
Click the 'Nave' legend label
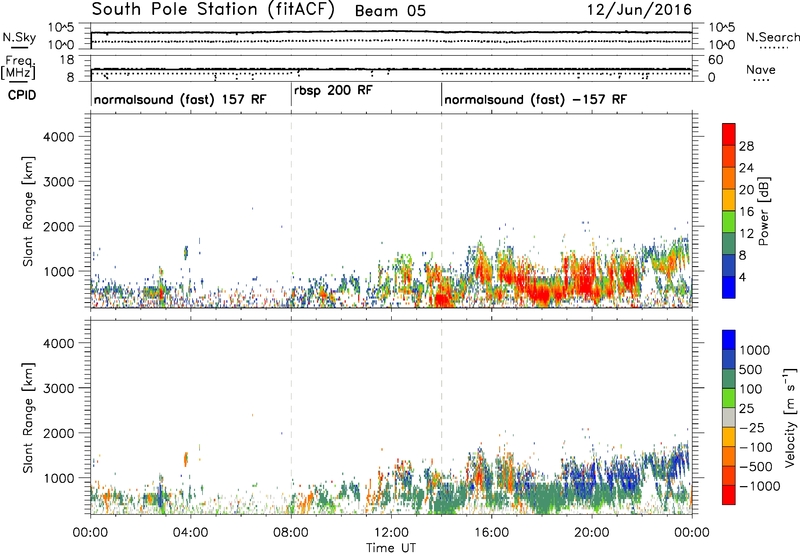pos(760,70)
